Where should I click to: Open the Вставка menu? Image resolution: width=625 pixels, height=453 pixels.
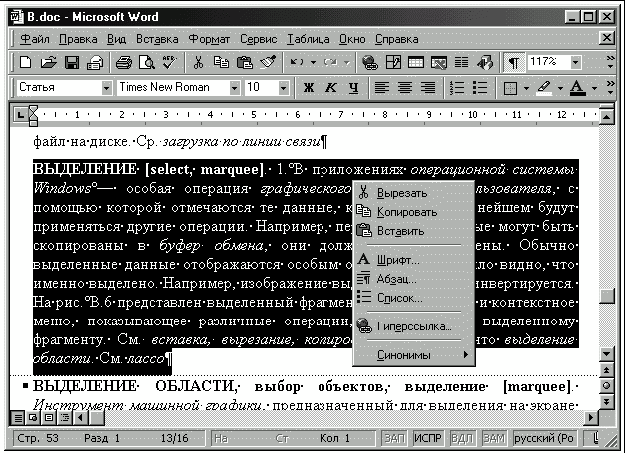157,39
